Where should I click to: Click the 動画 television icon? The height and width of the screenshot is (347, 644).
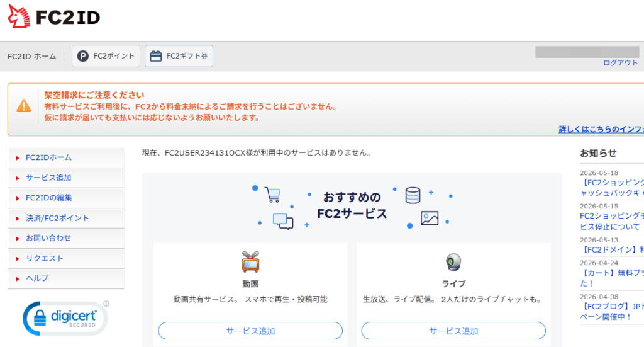point(250,262)
